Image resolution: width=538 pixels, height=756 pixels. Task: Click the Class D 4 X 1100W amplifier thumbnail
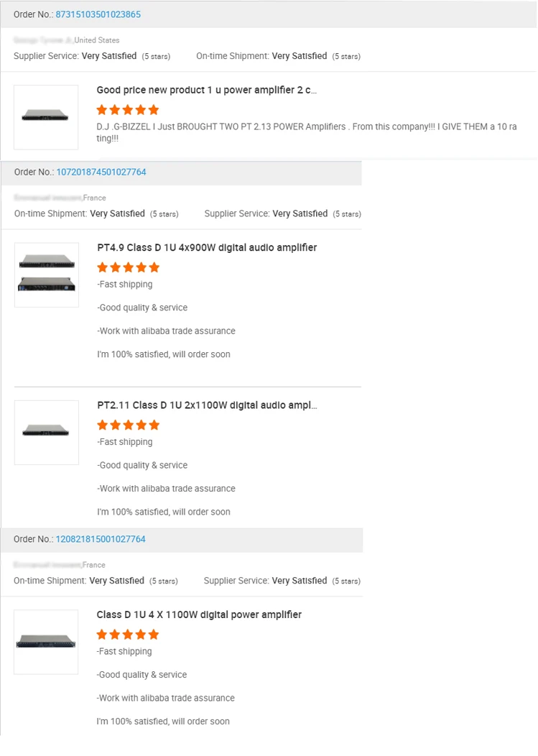[46, 642]
